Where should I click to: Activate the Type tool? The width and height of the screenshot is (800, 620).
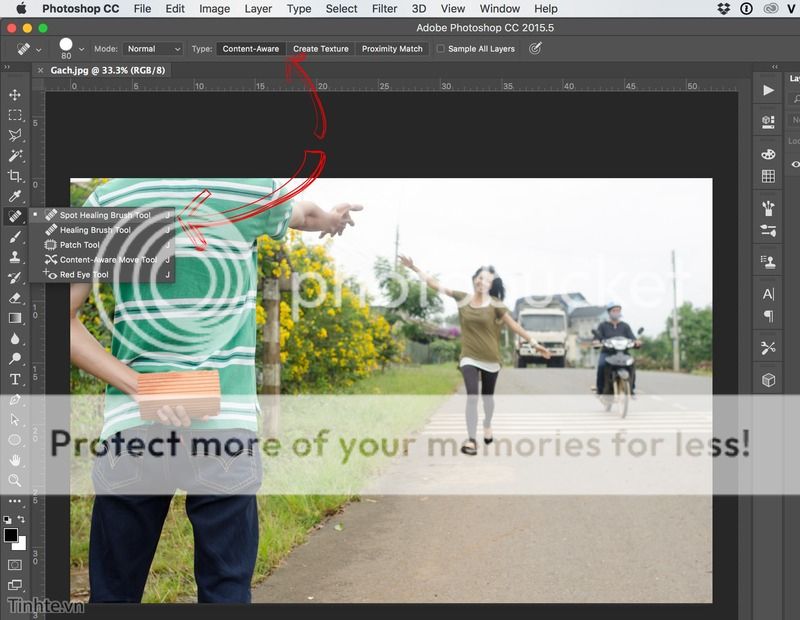pos(15,379)
